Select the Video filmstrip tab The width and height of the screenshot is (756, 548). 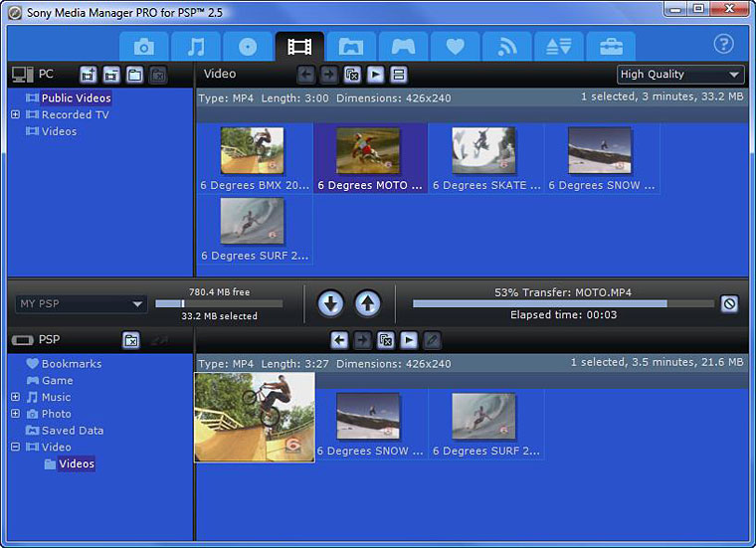pyautogui.click(x=299, y=47)
